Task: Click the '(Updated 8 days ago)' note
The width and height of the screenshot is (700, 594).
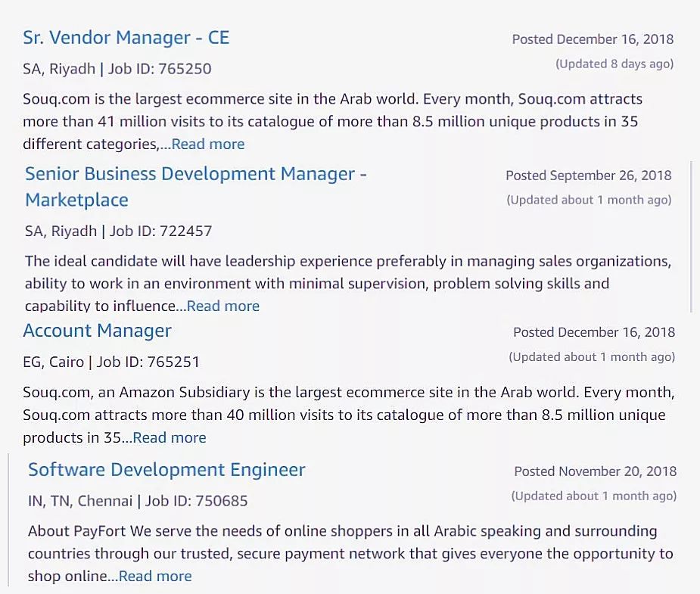Action: [614, 64]
